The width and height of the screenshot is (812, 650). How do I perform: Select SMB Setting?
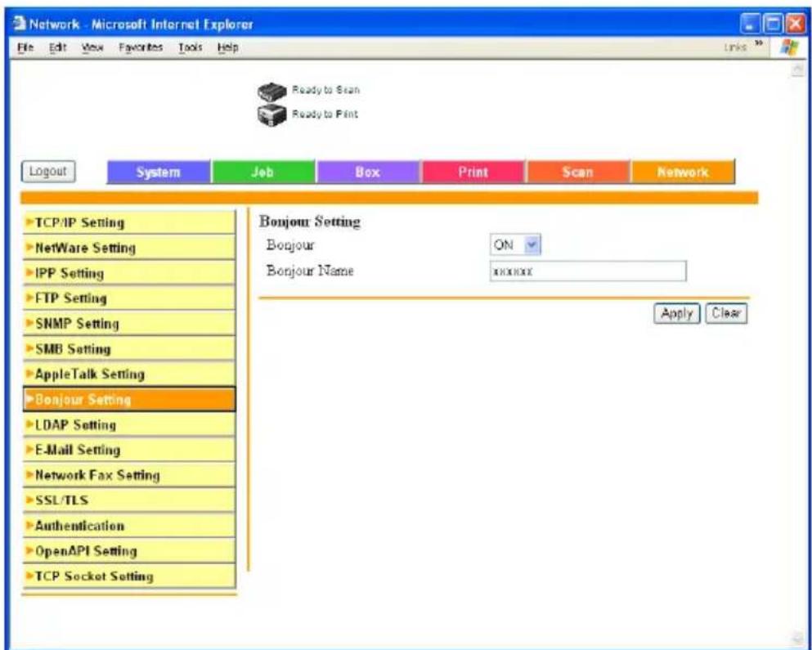(x=129, y=349)
